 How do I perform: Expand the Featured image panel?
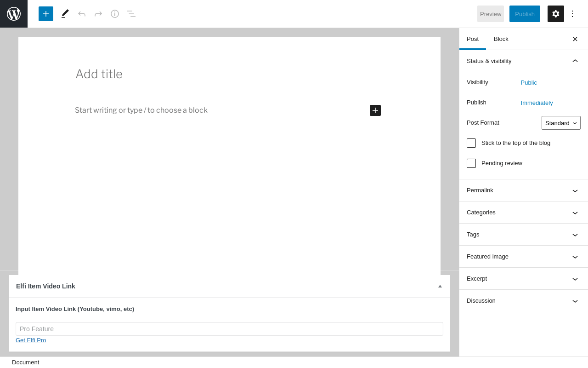[x=524, y=257]
